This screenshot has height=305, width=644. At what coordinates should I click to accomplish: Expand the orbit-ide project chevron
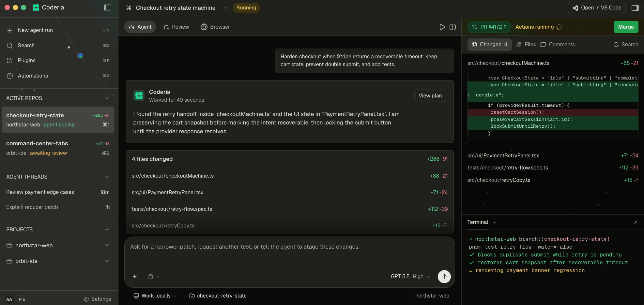coord(107,261)
